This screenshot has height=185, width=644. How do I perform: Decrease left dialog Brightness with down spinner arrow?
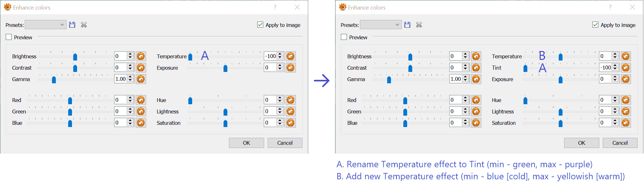coord(130,58)
